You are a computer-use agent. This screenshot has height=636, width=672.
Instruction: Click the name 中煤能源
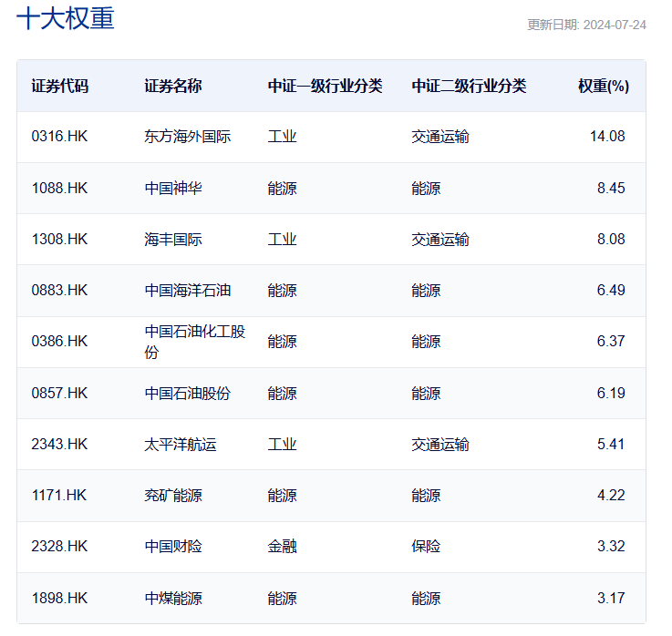click(173, 598)
